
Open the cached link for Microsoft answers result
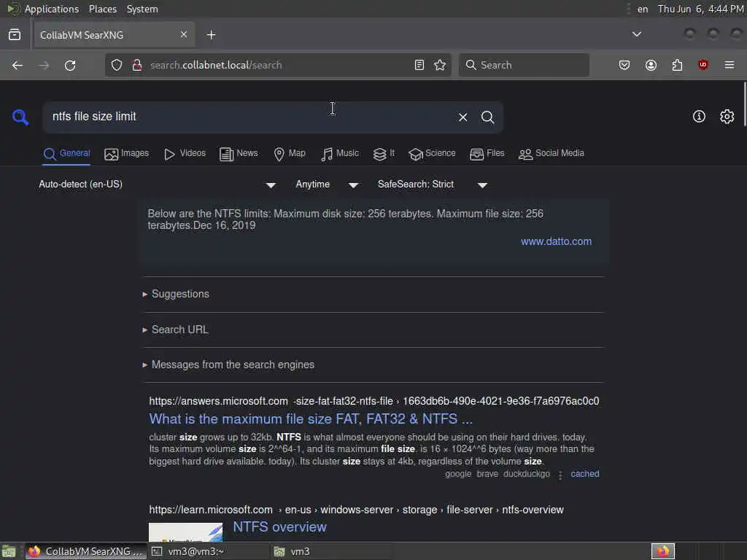point(585,474)
